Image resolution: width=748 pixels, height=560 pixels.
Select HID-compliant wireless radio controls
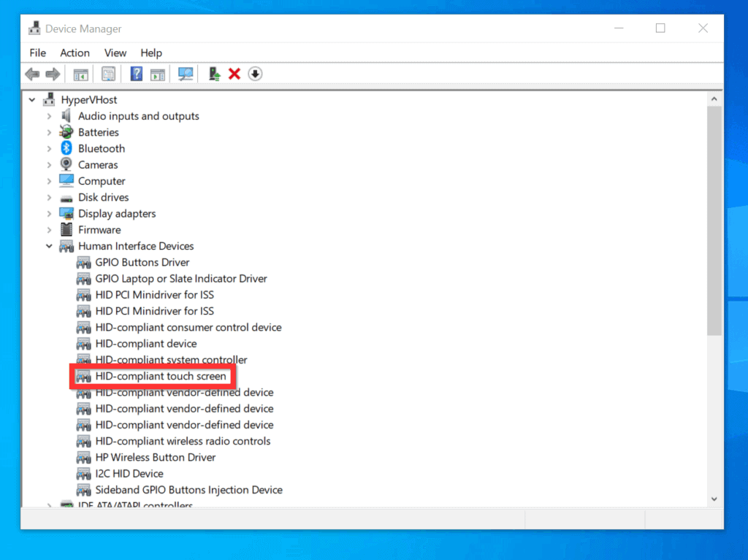click(183, 441)
